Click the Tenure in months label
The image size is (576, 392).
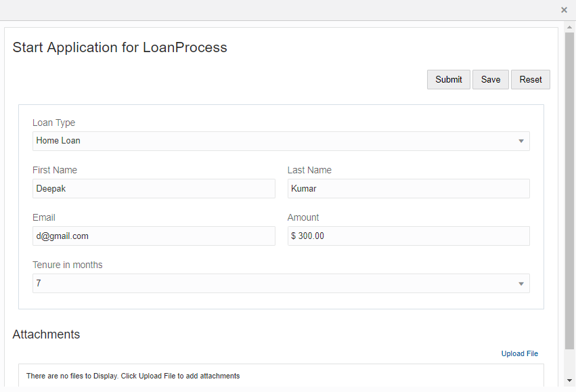(67, 265)
